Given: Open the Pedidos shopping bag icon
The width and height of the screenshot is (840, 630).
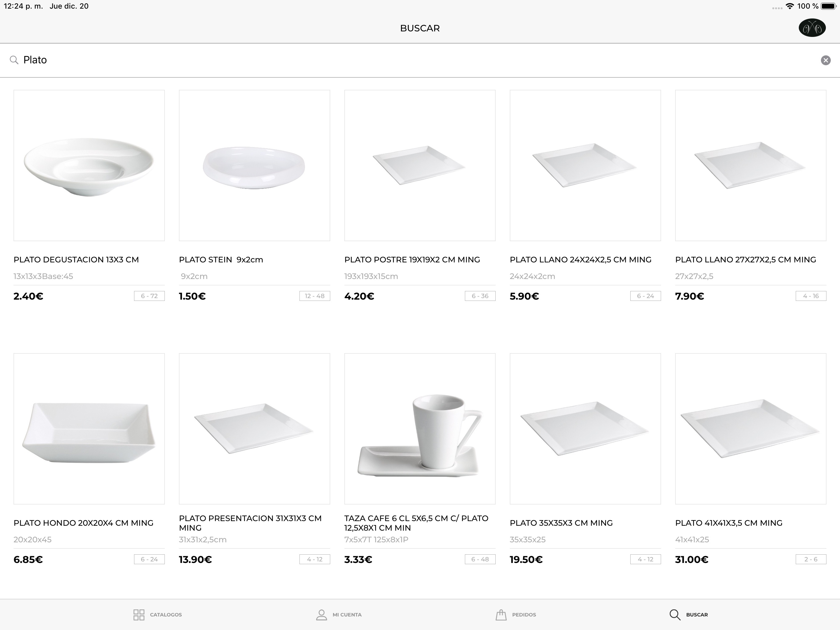Looking at the screenshot, I should click(501, 614).
